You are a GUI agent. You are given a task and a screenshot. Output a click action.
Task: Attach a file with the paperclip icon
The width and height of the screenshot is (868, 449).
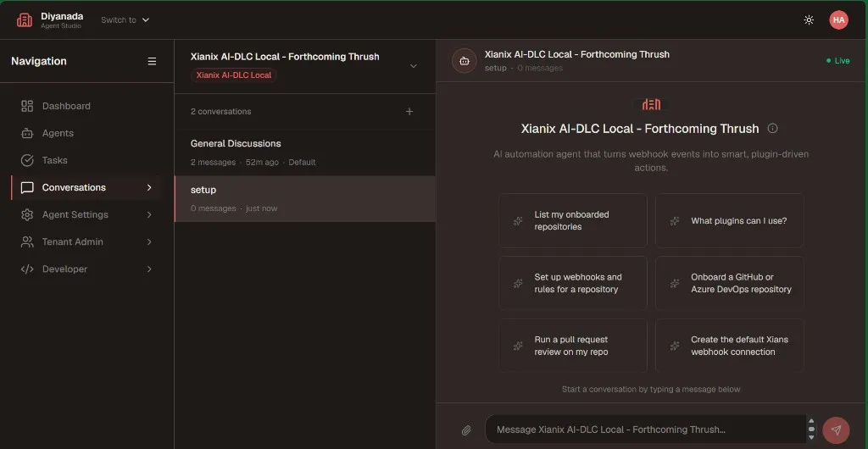tap(467, 430)
